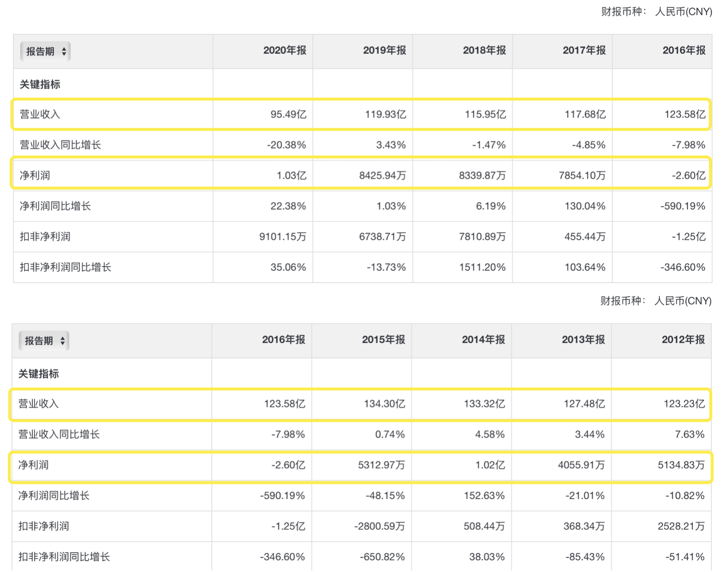Select the 1511.20% growth value
728x572 pixels.
pyautogui.click(x=482, y=267)
